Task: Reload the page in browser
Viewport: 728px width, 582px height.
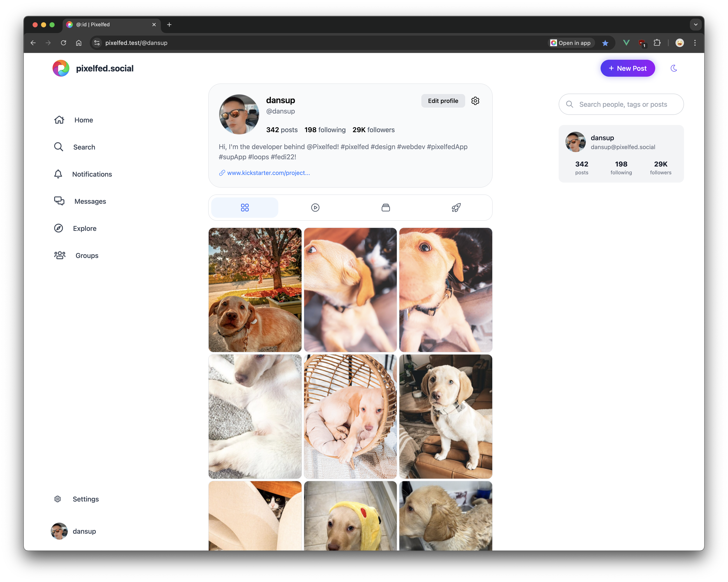Action: 63,43
